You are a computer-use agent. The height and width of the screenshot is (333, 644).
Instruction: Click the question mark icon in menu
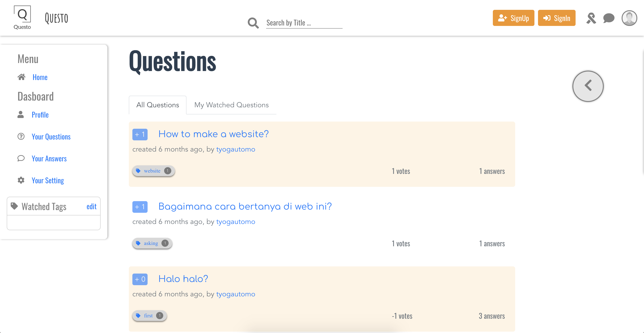pos(21,136)
